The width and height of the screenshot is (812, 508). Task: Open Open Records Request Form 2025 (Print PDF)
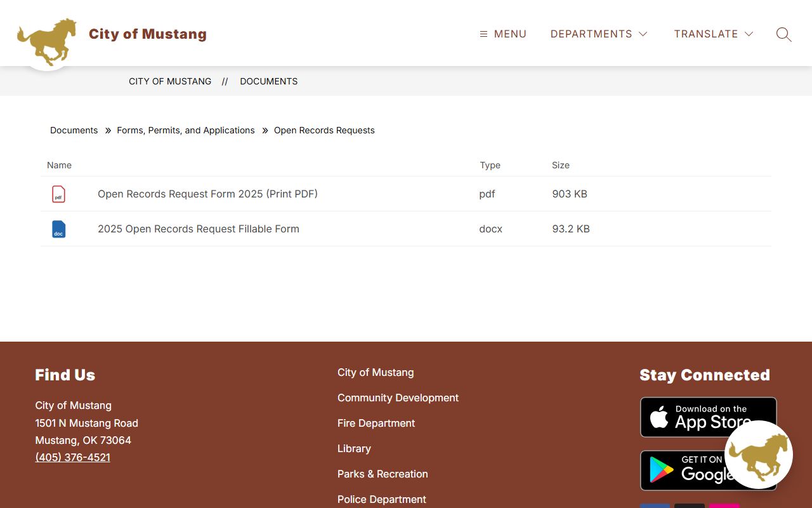[207, 194]
